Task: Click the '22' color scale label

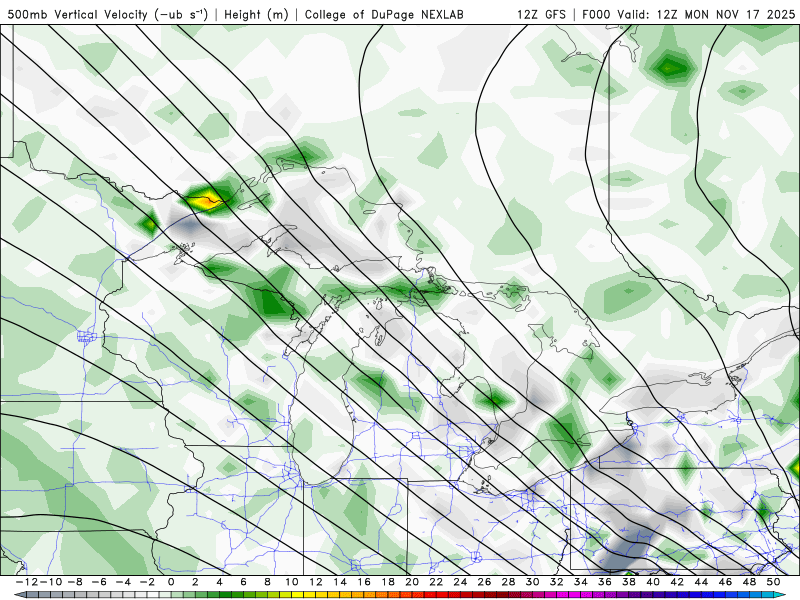Action: click(x=436, y=582)
